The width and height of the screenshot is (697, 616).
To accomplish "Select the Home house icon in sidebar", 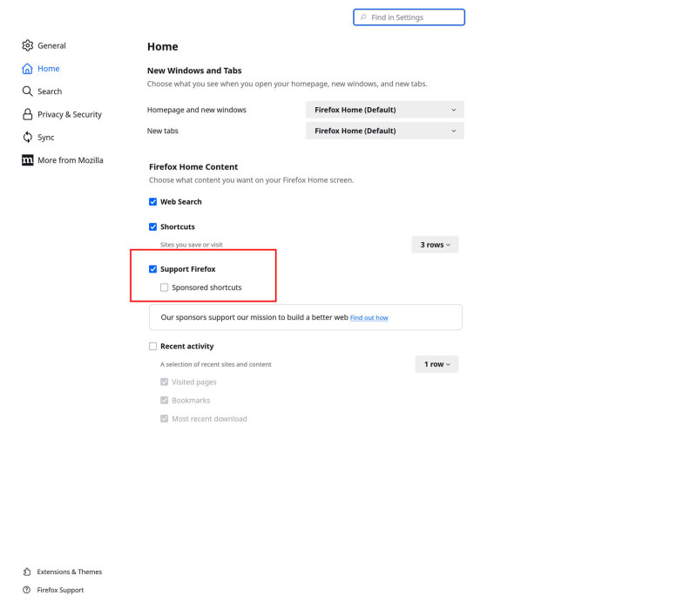I will pyautogui.click(x=28, y=69).
